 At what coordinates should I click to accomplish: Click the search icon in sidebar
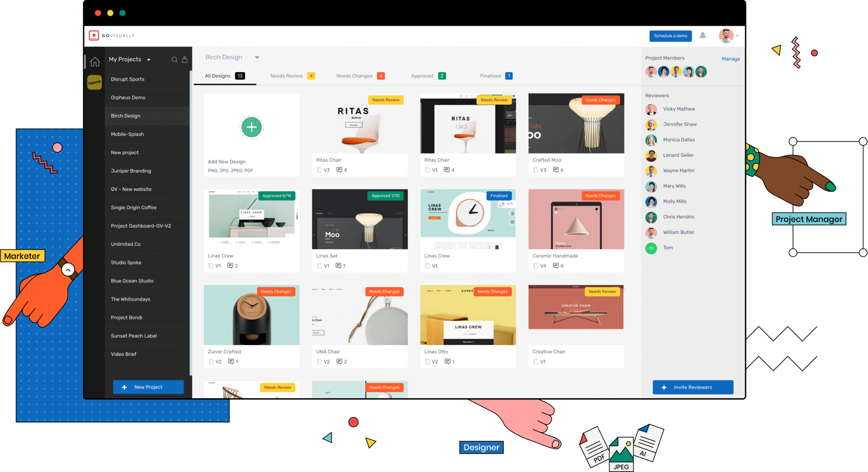(x=174, y=59)
